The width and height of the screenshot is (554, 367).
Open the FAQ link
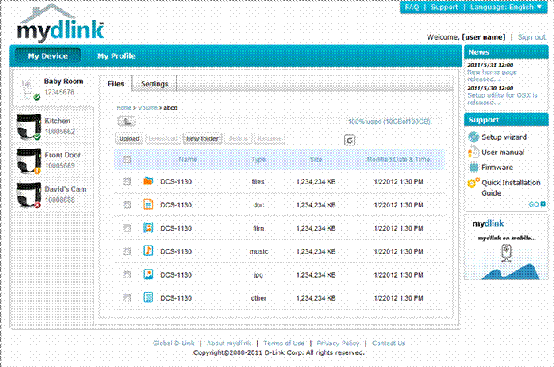pos(412,7)
